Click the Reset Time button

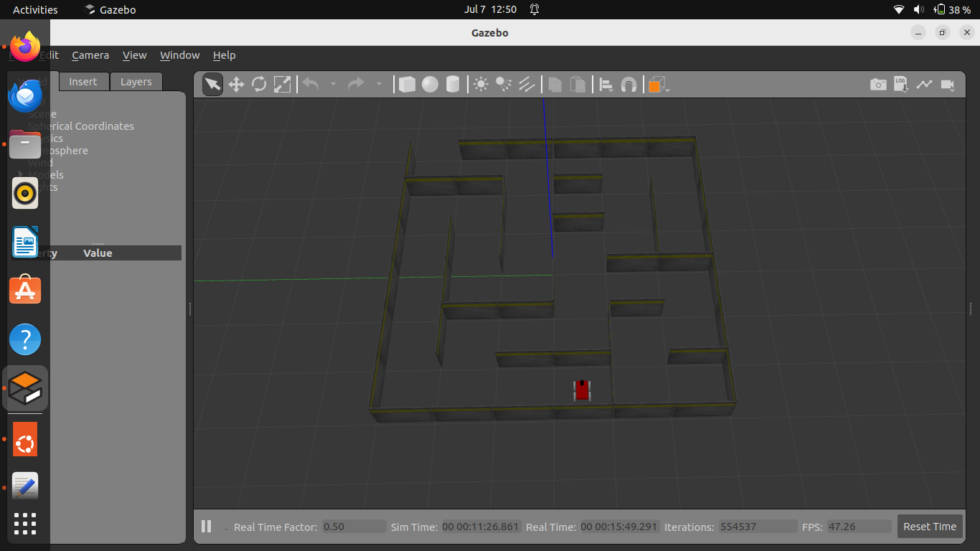(929, 527)
